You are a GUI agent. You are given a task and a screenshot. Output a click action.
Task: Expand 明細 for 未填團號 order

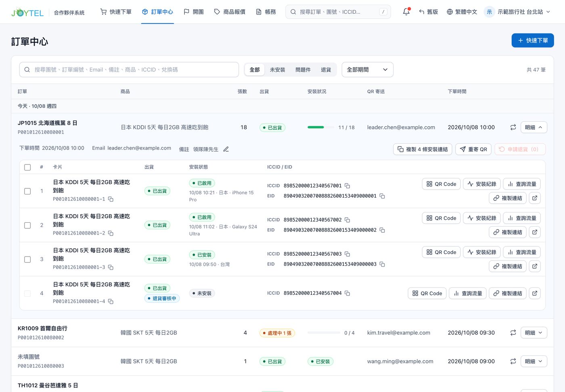pyautogui.click(x=534, y=361)
